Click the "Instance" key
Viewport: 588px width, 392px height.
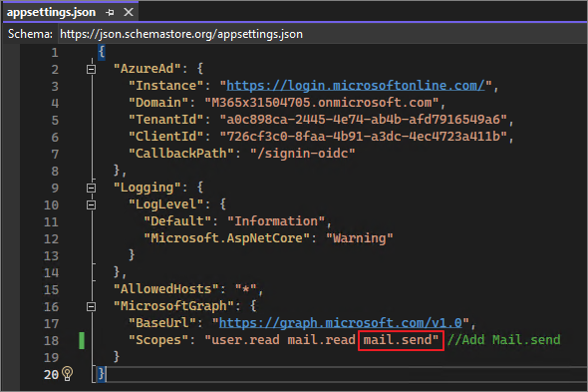click(165, 86)
